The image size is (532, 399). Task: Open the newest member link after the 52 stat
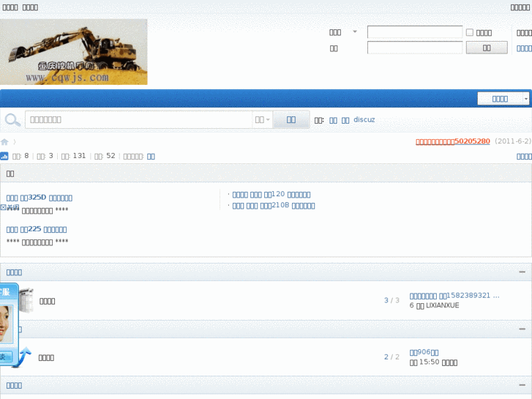[x=151, y=156]
